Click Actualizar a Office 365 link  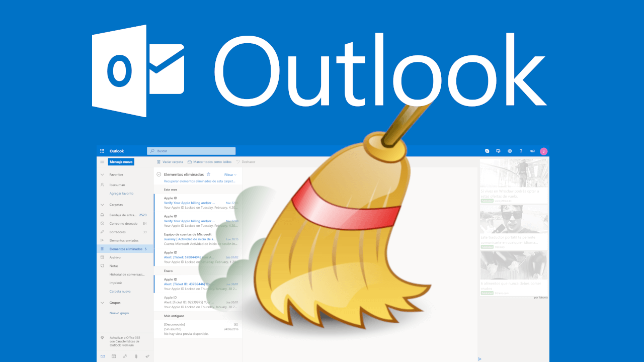(x=125, y=341)
